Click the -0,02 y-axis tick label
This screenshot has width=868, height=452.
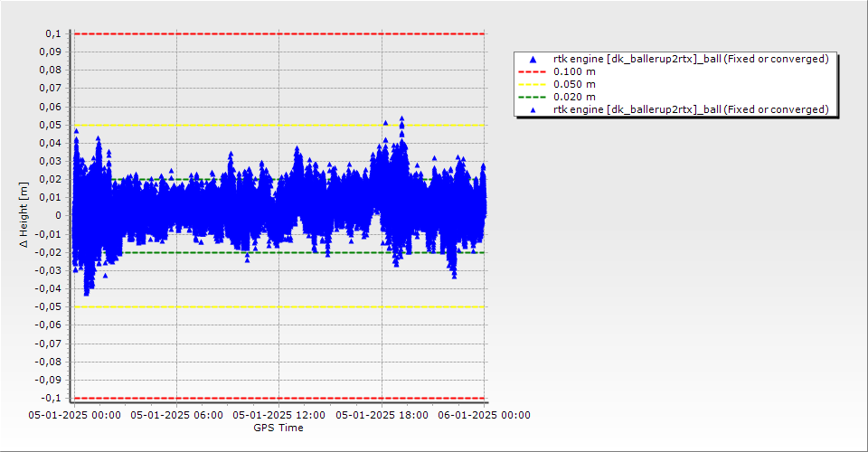click(x=48, y=252)
